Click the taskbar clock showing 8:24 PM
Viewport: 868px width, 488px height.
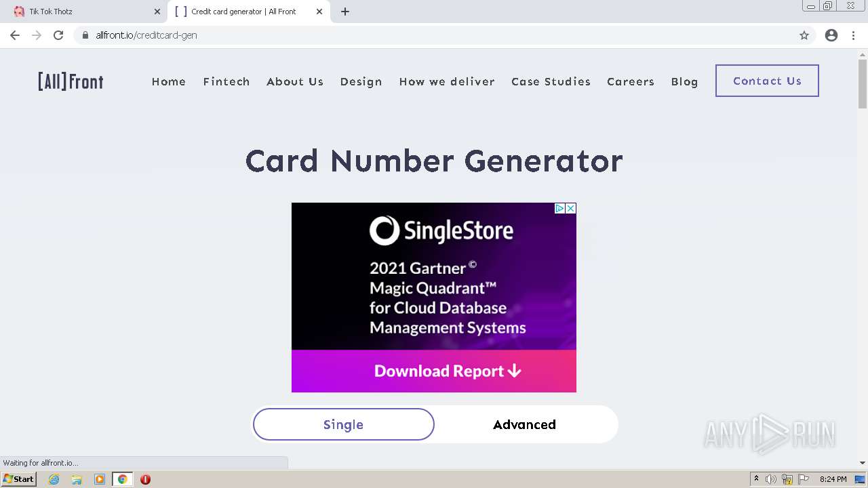click(x=833, y=479)
